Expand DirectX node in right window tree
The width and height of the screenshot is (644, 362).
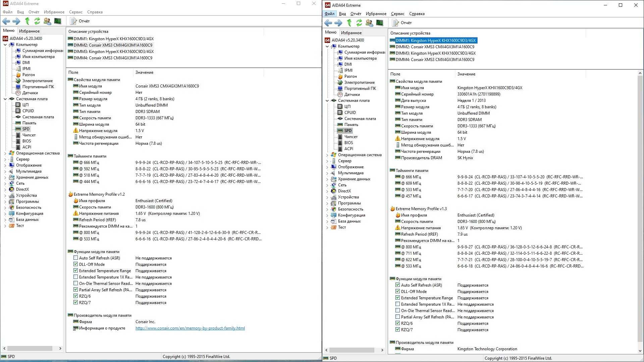coord(327,191)
